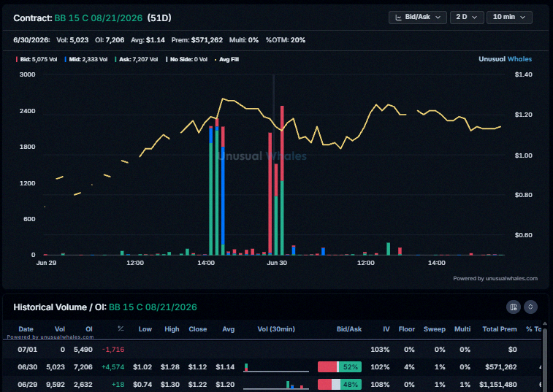Sort by Bid/Ask column header
Screen dimensions: 553x392
(x=348, y=329)
